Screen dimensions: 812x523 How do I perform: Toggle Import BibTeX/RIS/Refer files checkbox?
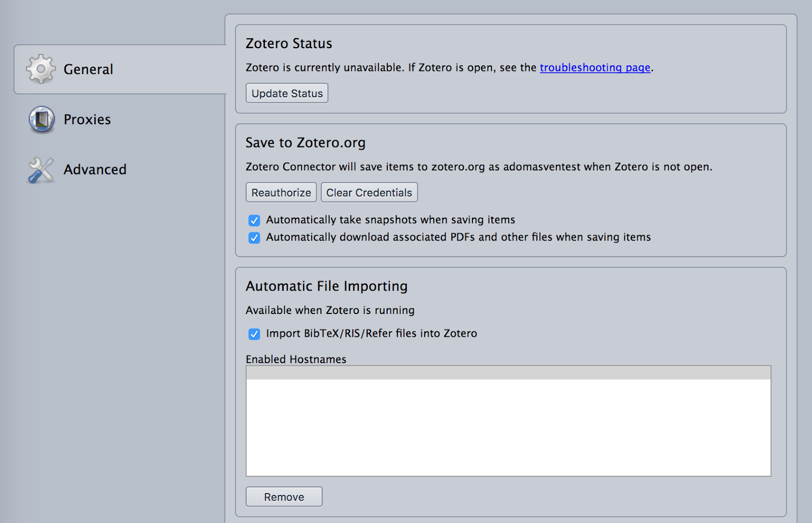click(254, 334)
